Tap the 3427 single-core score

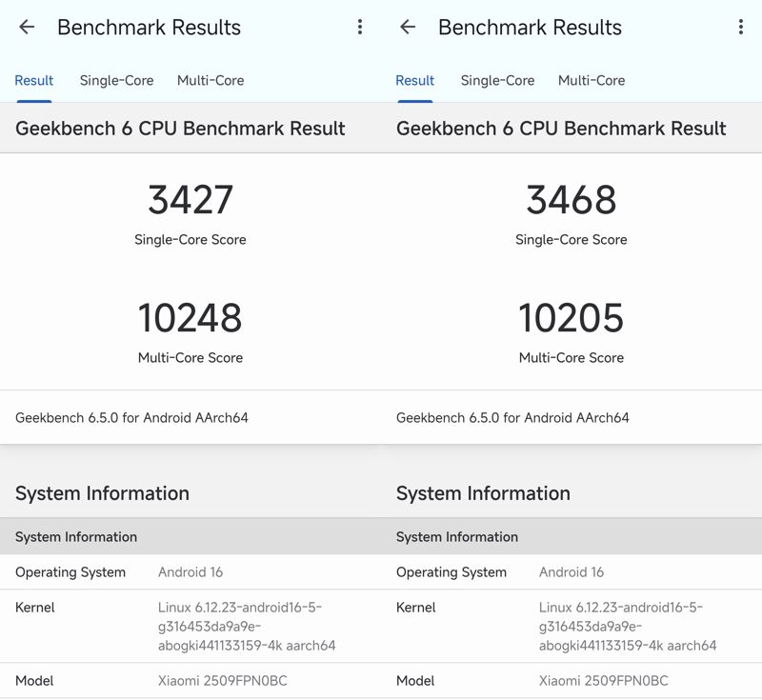190,200
